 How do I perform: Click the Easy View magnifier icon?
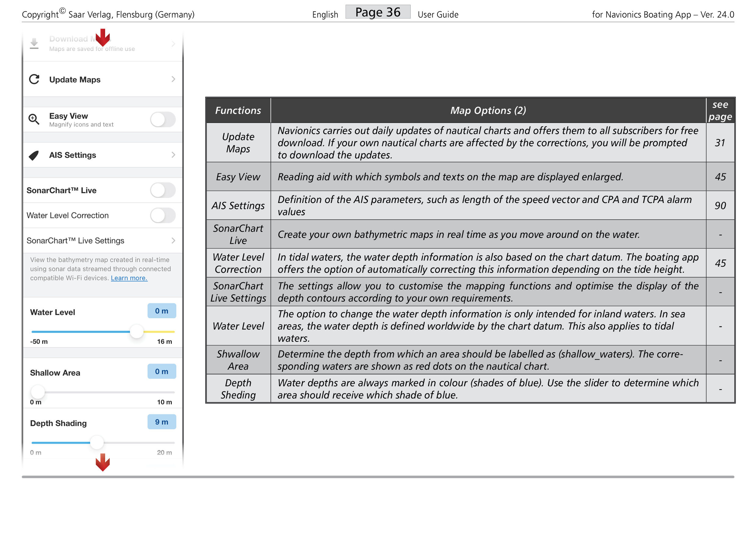point(34,119)
